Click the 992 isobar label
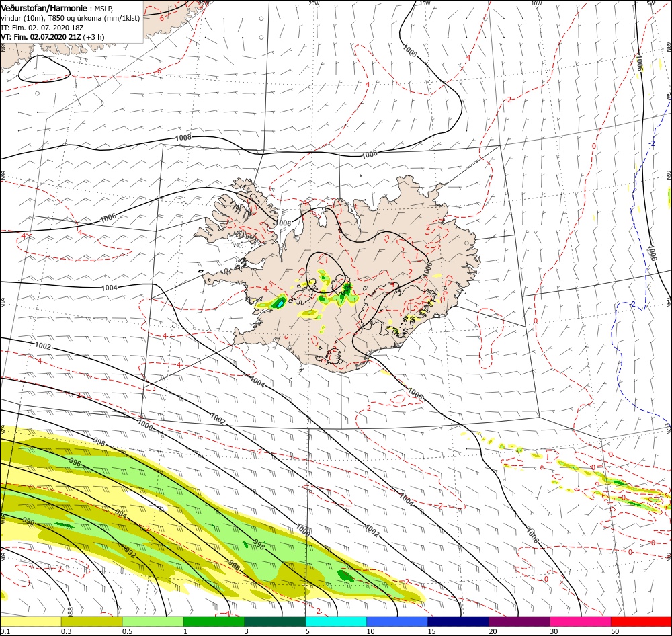This screenshot has height=636, width=672. [x=130, y=551]
